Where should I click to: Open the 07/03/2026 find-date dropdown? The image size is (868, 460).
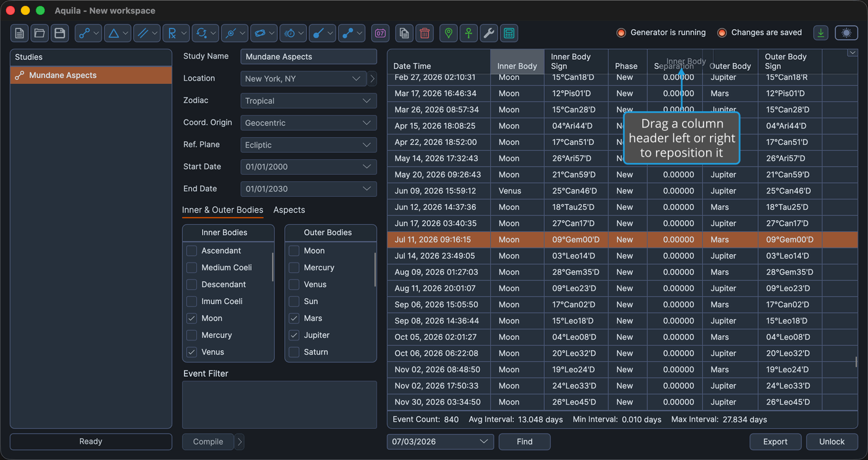440,442
